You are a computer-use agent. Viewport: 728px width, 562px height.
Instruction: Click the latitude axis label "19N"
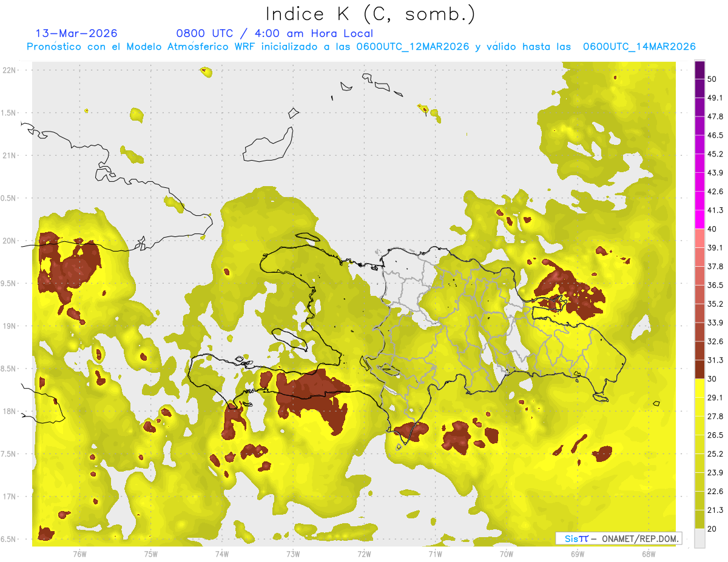10,326
